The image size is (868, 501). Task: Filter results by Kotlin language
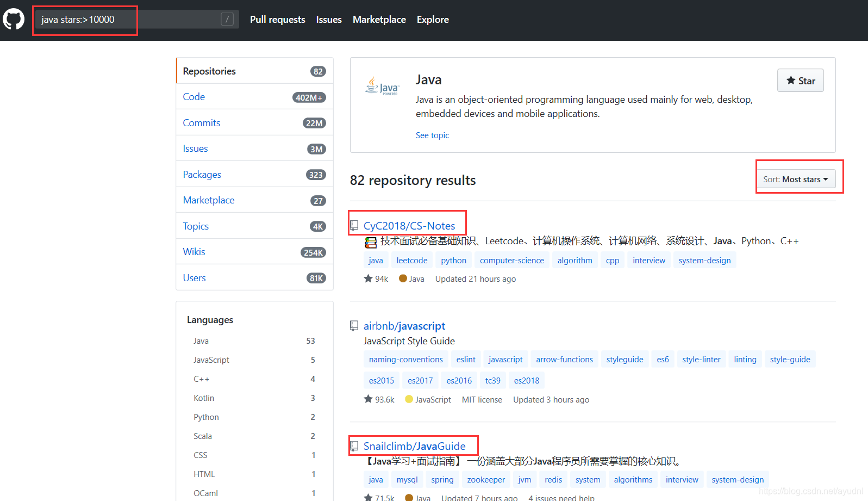pos(254,398)
